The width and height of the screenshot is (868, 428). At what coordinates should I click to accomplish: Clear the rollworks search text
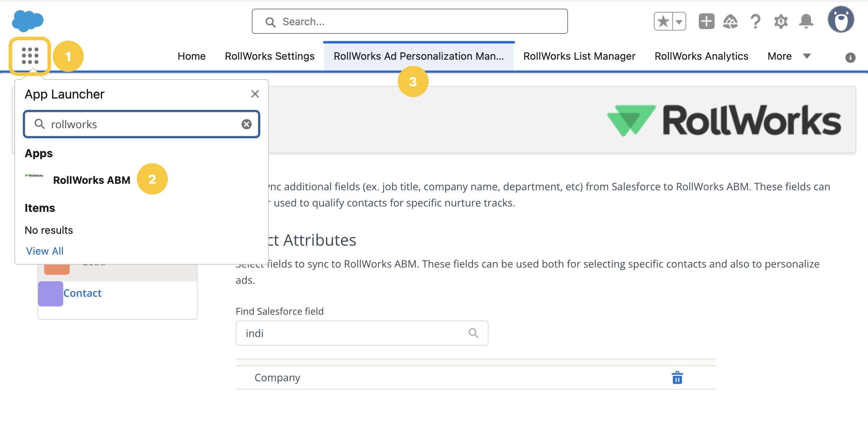[246, 124]
